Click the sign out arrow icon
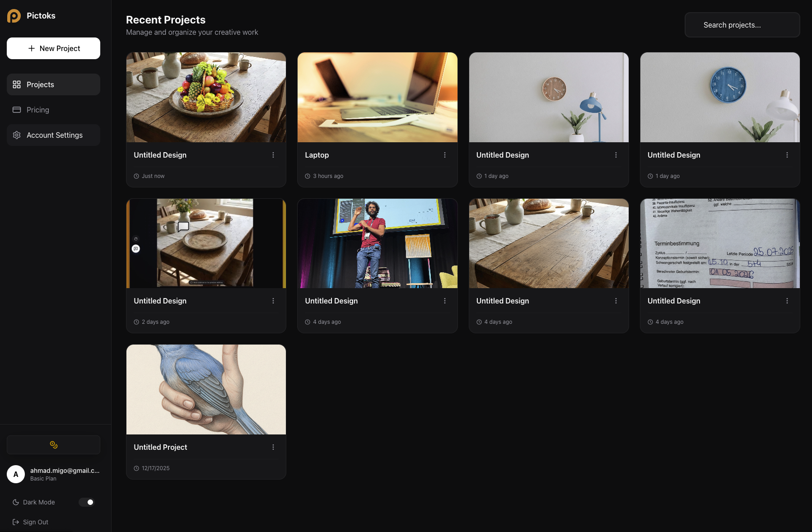The image size is (812, 532). pos(15,522)
